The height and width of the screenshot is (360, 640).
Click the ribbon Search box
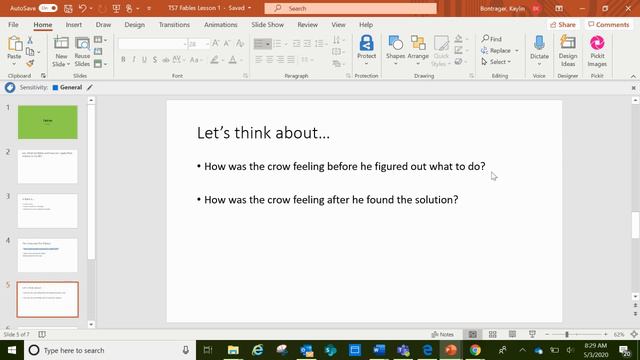click(350, 8)
